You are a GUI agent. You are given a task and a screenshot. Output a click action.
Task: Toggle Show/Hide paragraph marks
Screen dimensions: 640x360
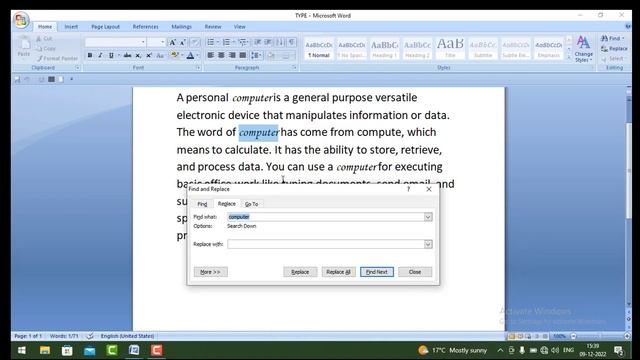click(292, 42)
